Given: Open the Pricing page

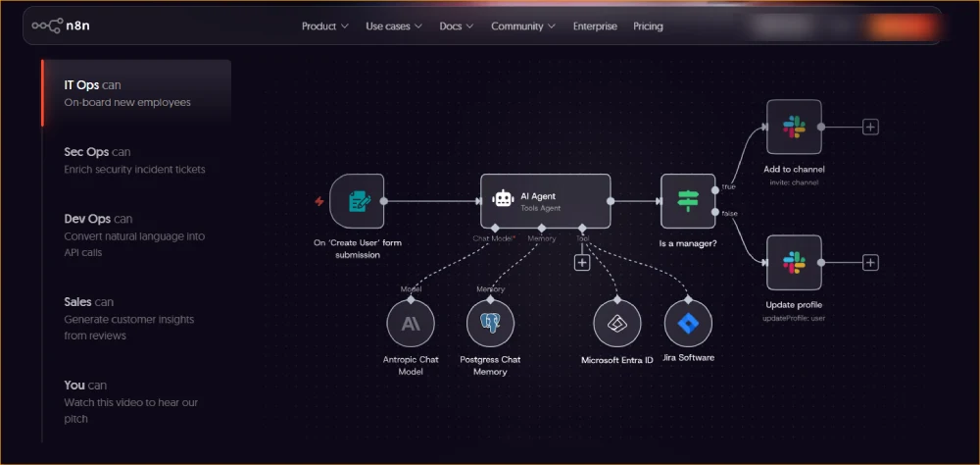Looking at the screenshot, I should (648, 26).
